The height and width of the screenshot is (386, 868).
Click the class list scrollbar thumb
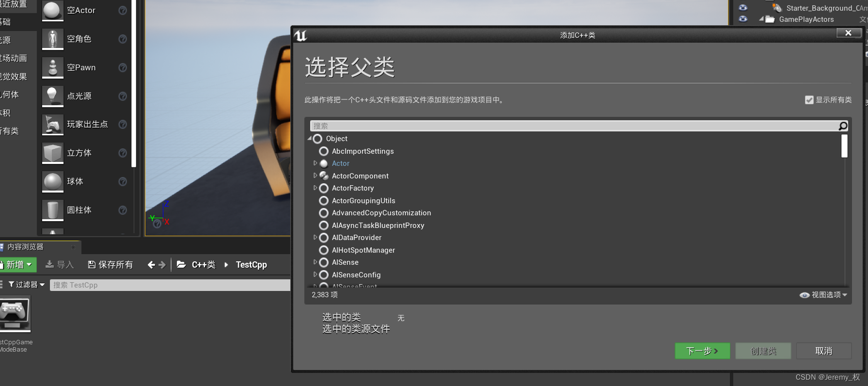coord(844,146)
